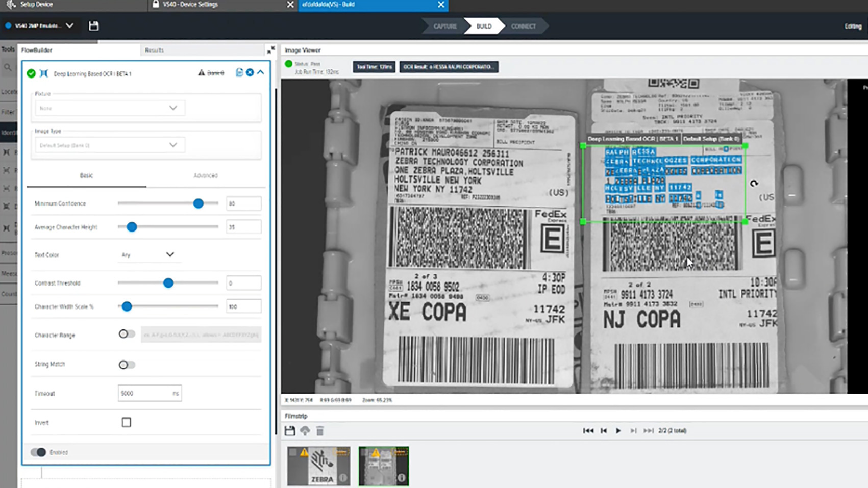868x488 pixels.
Task: Click the Tool Time badge in Image Viewer
Action: click(x=374, y=67)
